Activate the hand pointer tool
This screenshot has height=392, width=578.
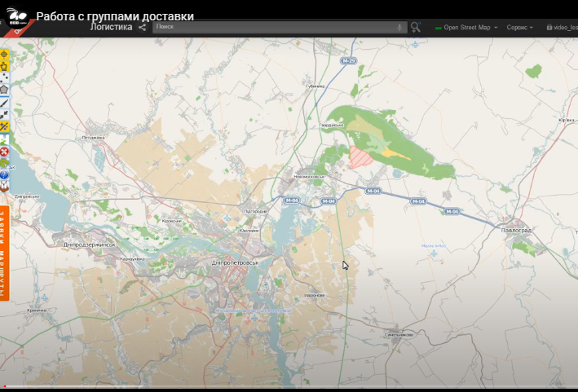point(4,66)
